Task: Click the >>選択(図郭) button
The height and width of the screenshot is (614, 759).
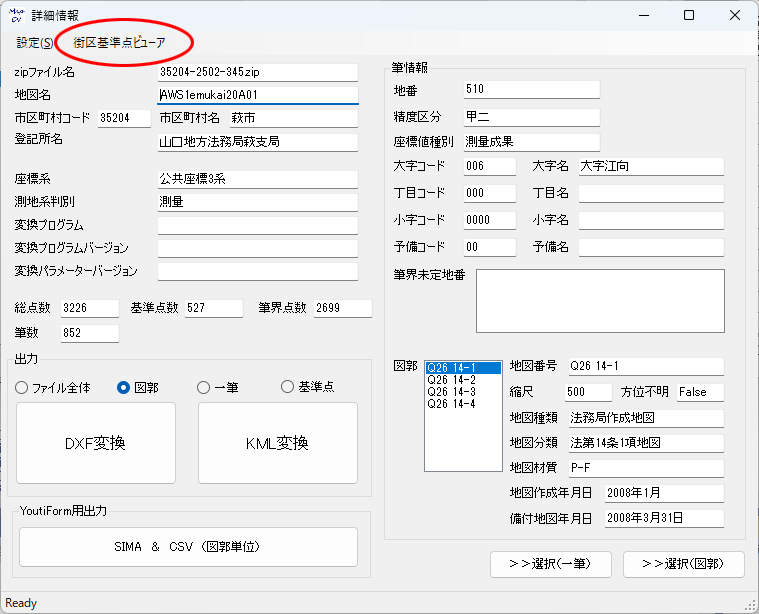Action: 683,564
